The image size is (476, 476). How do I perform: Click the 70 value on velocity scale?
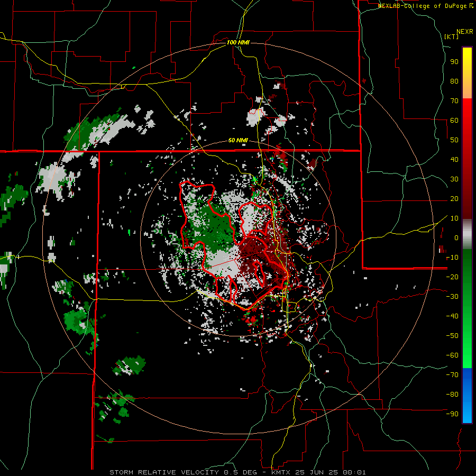(x=454, y=101)
